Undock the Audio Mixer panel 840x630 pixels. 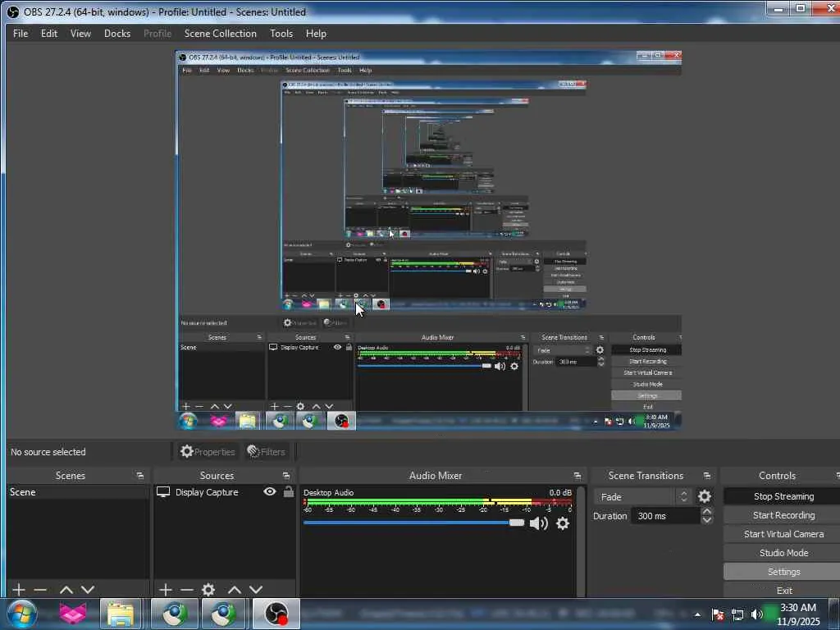coord(577,476)
